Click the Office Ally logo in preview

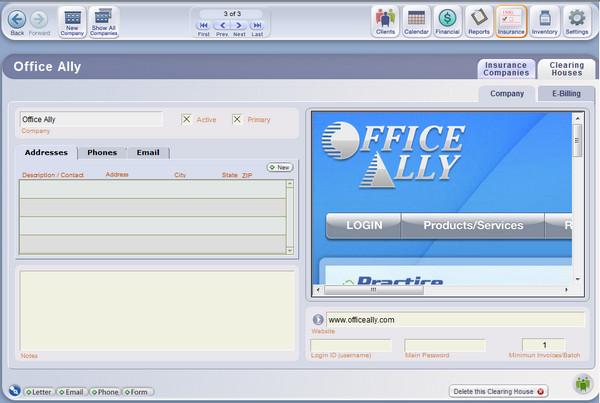pyautogui.click(x=393, y=156)
